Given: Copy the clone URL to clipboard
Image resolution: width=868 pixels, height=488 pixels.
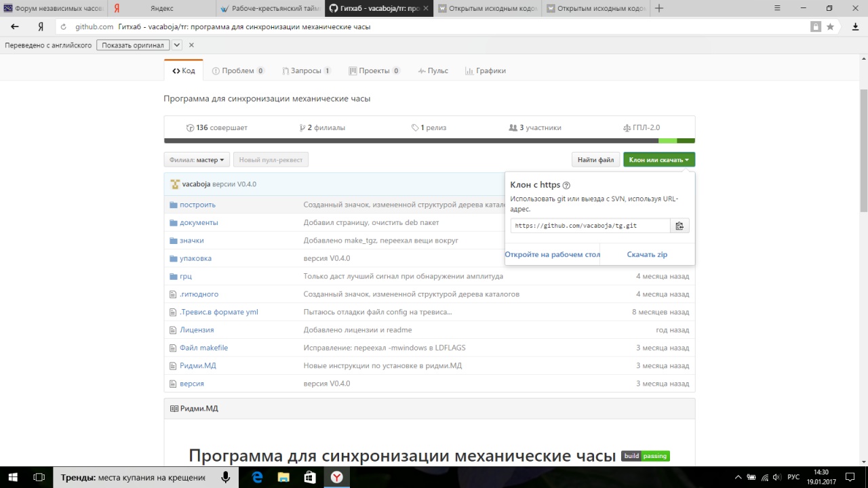Looking at the screenshot, I should coord(679,226).
